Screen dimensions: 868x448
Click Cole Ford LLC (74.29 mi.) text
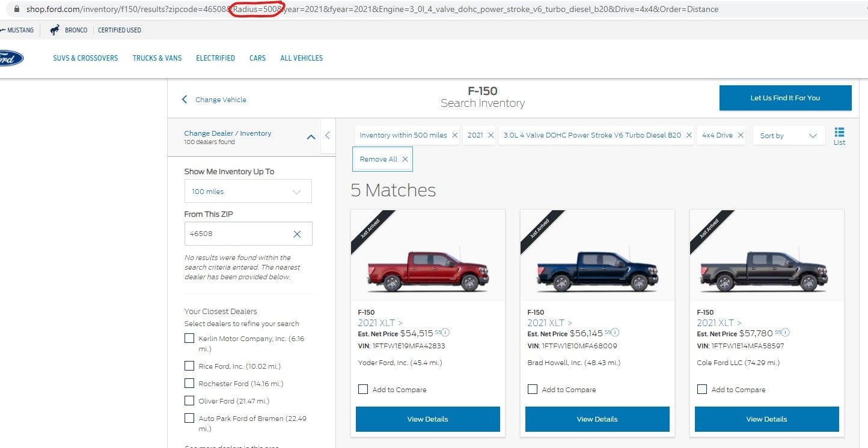pos(738,363)
